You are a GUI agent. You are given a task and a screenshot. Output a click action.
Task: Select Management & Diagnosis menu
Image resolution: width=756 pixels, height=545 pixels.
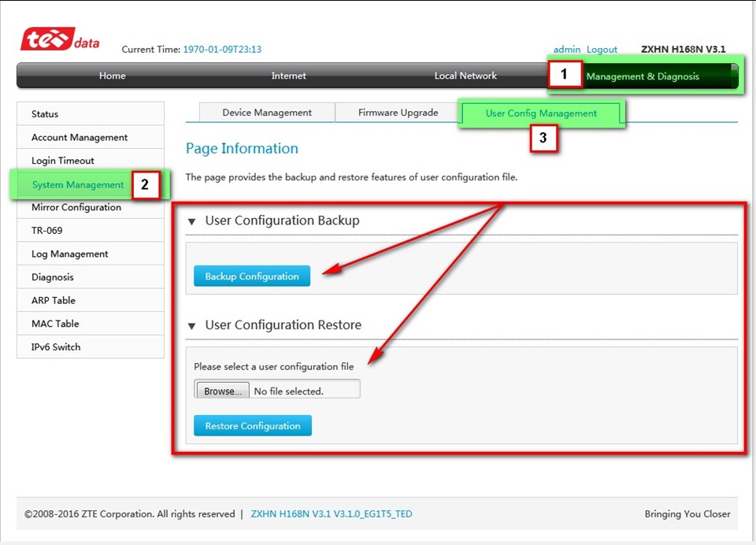(642, 77)
